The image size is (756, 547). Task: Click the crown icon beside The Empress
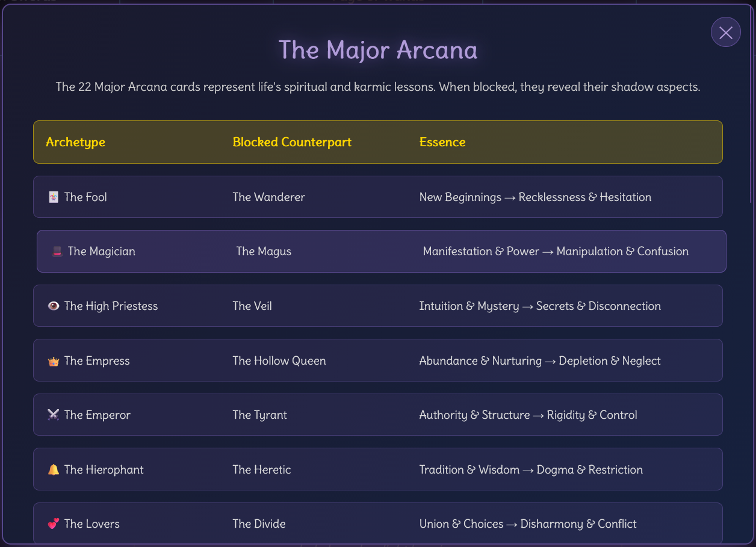(x=54, y=360)
